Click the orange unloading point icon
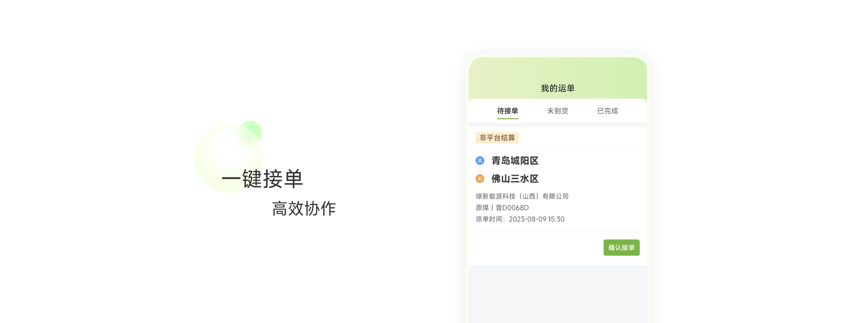This screenshot has height=323, width=868. pos(480,179)
